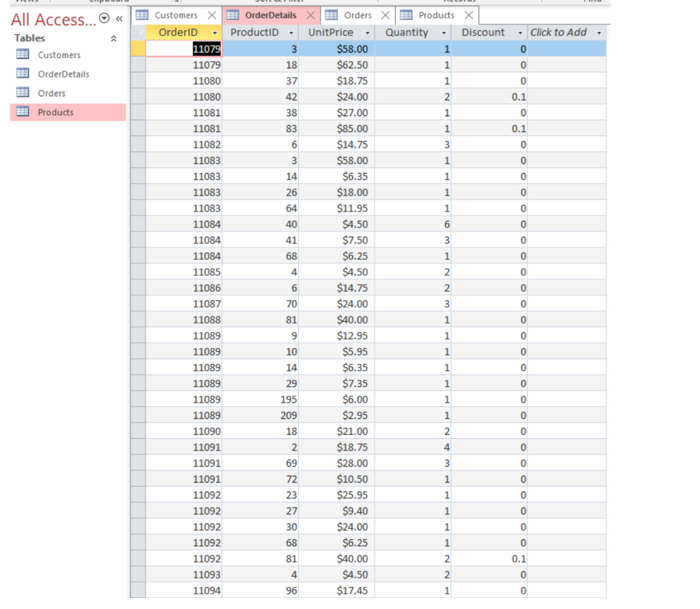
Task: Open the UnitPrice column filter dropdown
Action: (x=367, y=33)
